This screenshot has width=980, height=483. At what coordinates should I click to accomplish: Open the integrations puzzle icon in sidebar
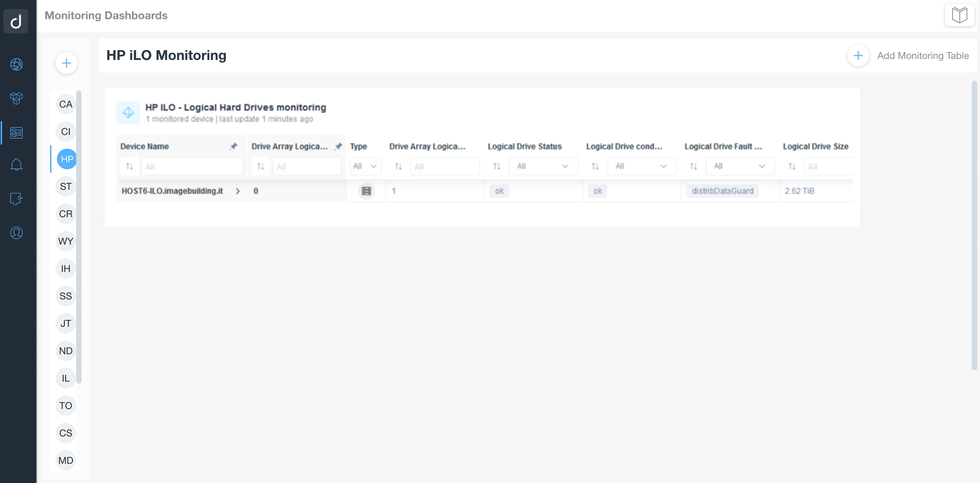coord(16,198)
